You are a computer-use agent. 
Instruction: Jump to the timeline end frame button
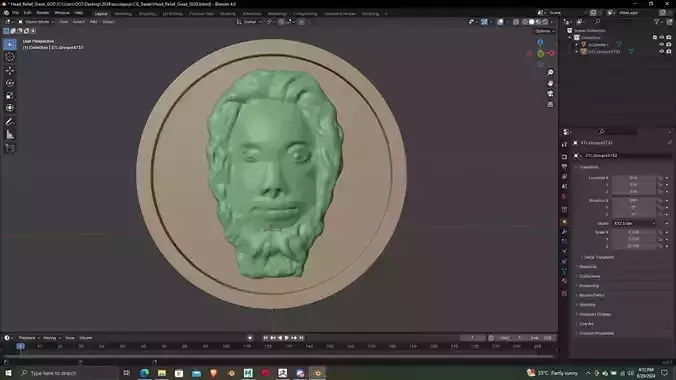click(x=301, y=338)
